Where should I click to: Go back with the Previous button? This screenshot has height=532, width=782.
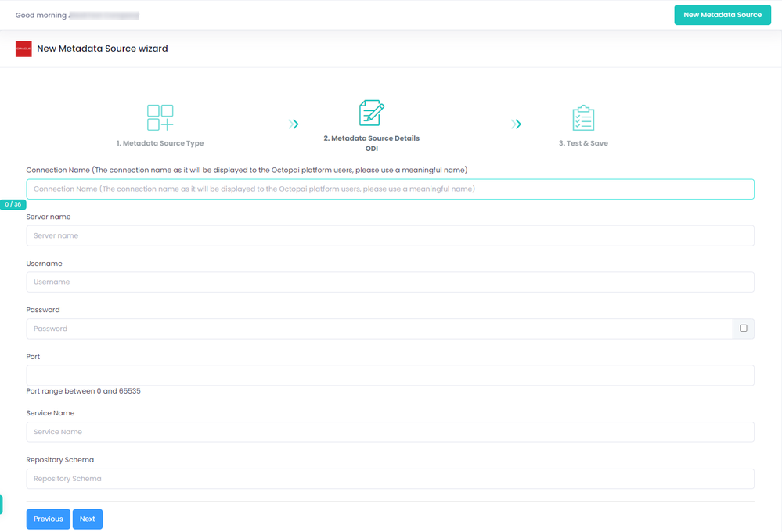coord(49,519)
